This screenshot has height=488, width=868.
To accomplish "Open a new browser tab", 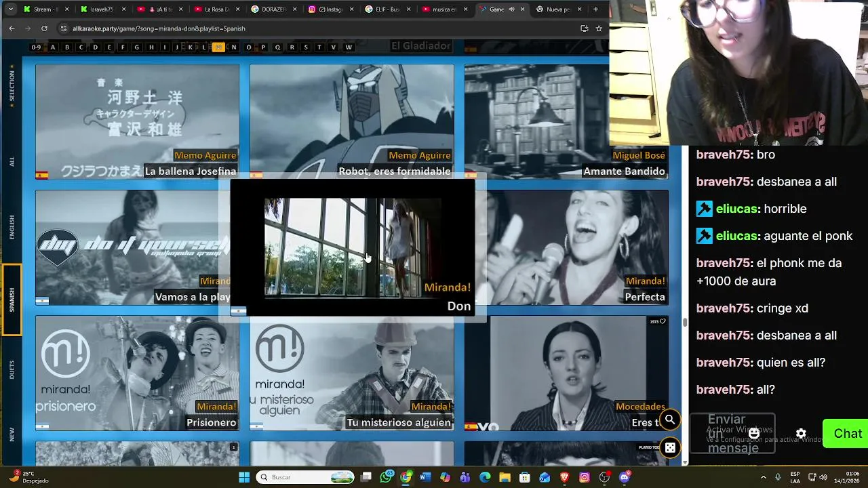I will pyautogui.click(x=595, y=9).
